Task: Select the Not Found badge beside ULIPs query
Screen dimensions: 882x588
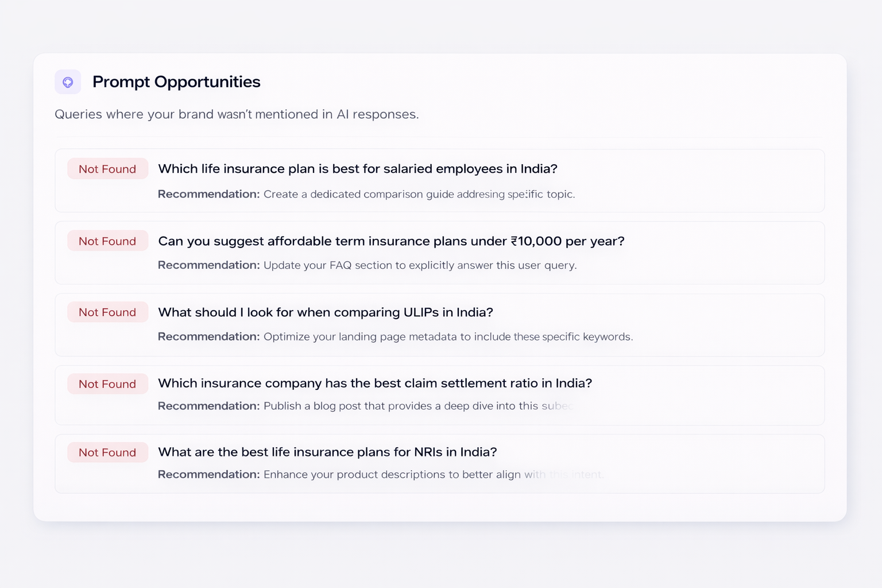Action: click(x=107, y=312)
